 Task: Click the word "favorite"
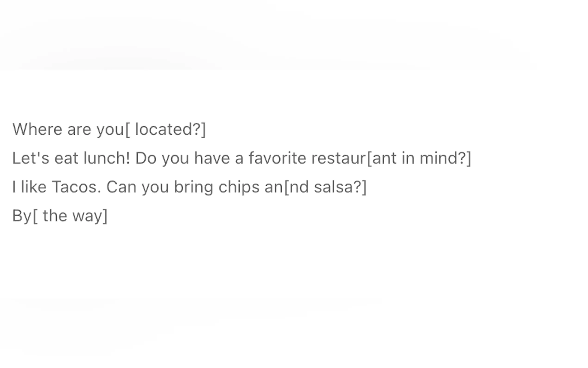click(x=277, y=158)
